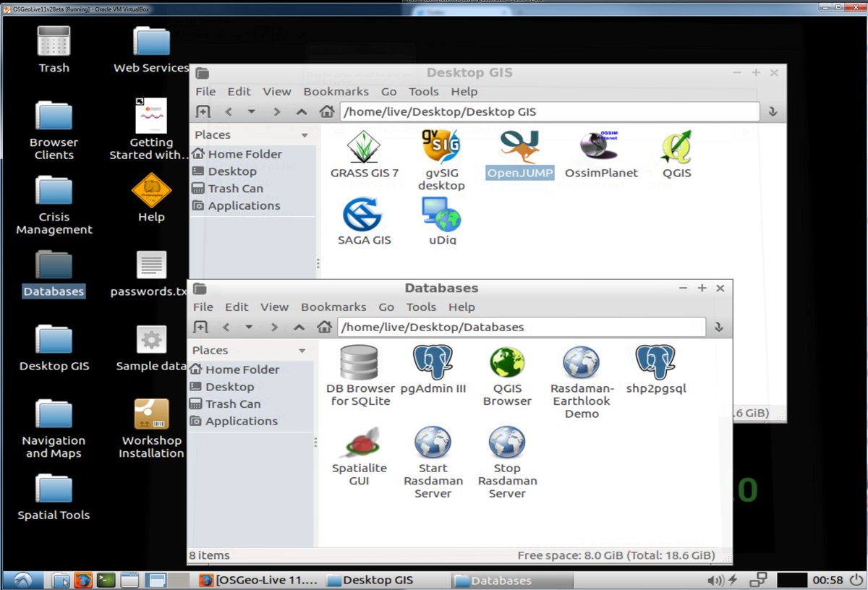Screen dimensions: 868x590
Task: Open terminal from taskbar launcher
Action: click(106, 580)
